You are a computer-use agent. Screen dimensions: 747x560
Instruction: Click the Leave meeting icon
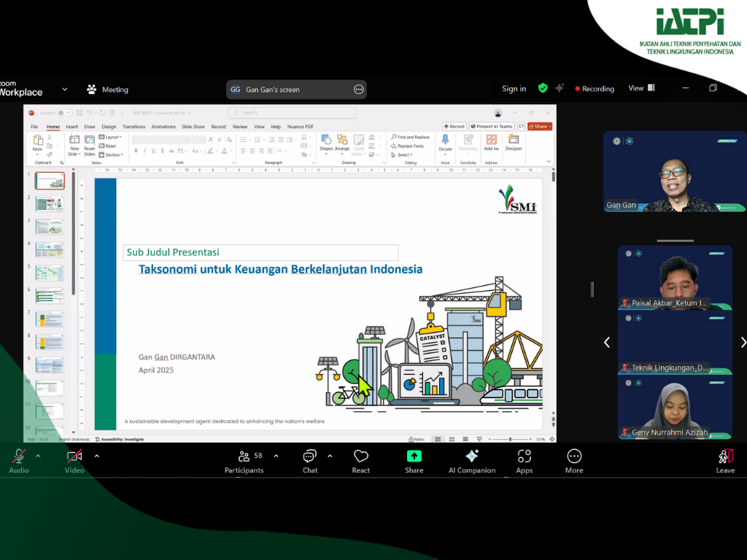coord(726,456)
